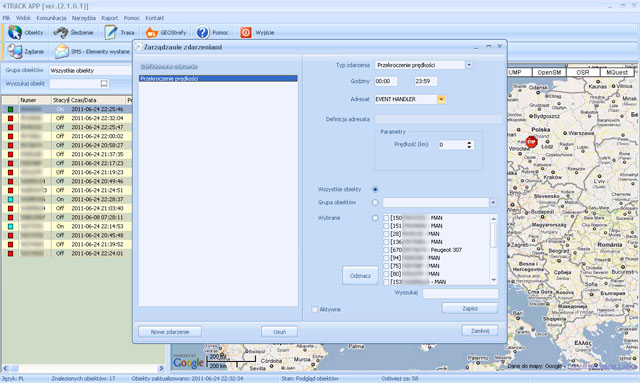
Task: Click the Usuń button
Action: pyautogui.click(x=280, y=332)
